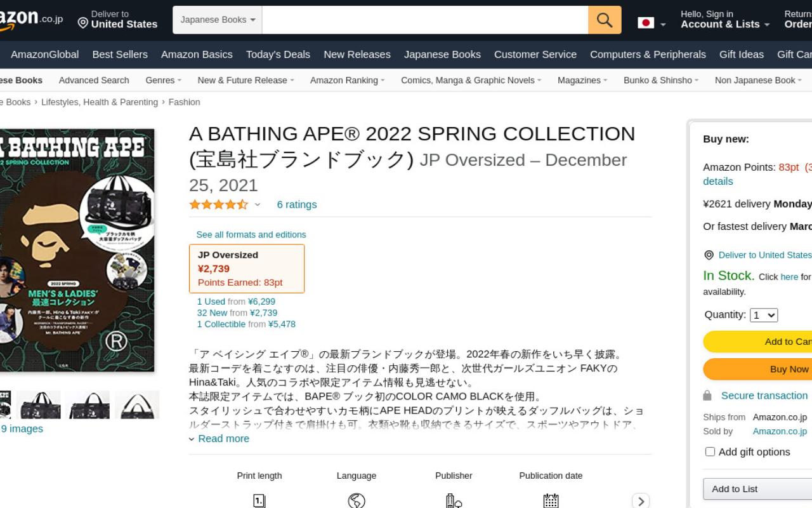Open New Releases in navigation bar

[x=357, y=55]
